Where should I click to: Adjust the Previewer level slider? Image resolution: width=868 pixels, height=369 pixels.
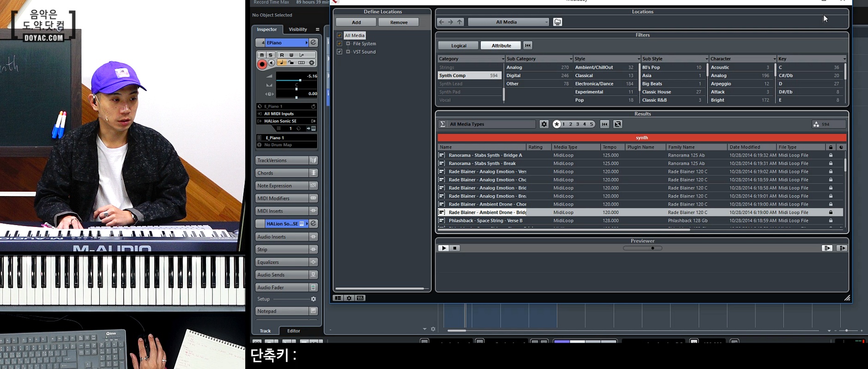click(x=652, y=248)
